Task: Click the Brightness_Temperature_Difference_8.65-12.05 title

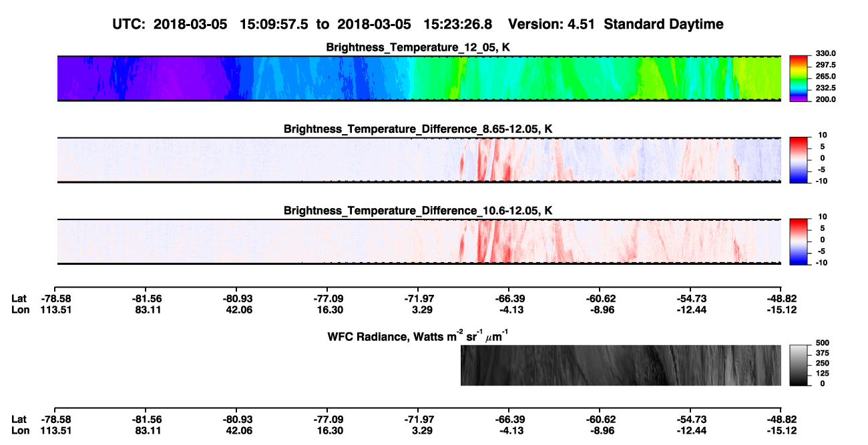Action: [x=418, y=129]
